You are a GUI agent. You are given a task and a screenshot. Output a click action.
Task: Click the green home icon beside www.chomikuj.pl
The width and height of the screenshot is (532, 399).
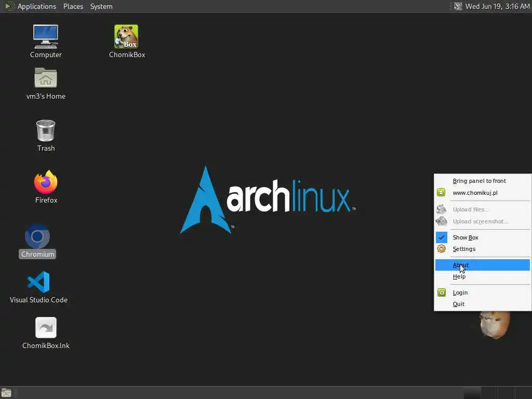(441, 193)
